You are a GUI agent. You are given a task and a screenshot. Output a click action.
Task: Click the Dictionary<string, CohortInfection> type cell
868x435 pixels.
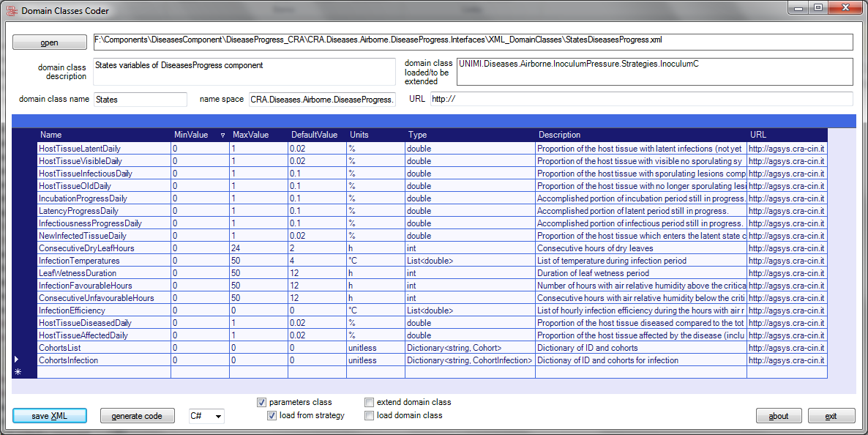click(470, 360)
